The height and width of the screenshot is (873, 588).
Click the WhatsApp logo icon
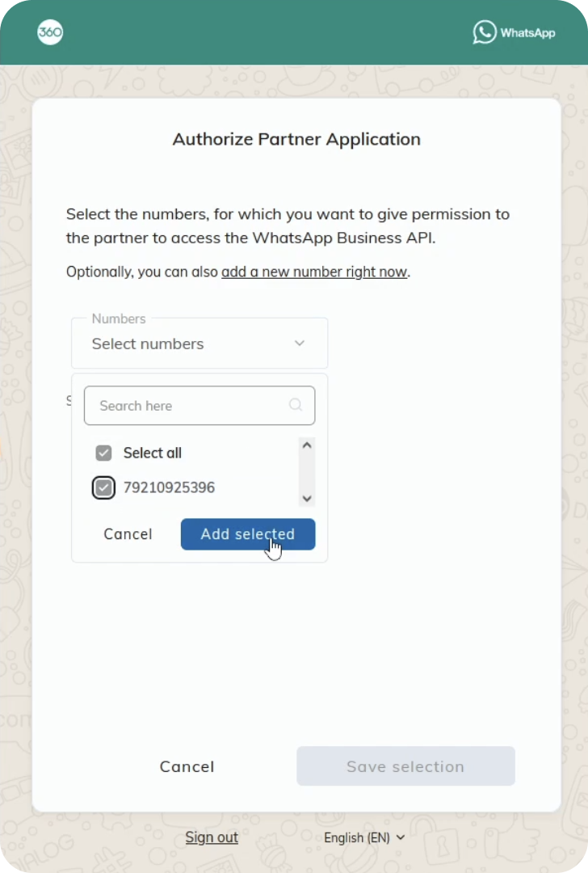(x=485, y=32)
